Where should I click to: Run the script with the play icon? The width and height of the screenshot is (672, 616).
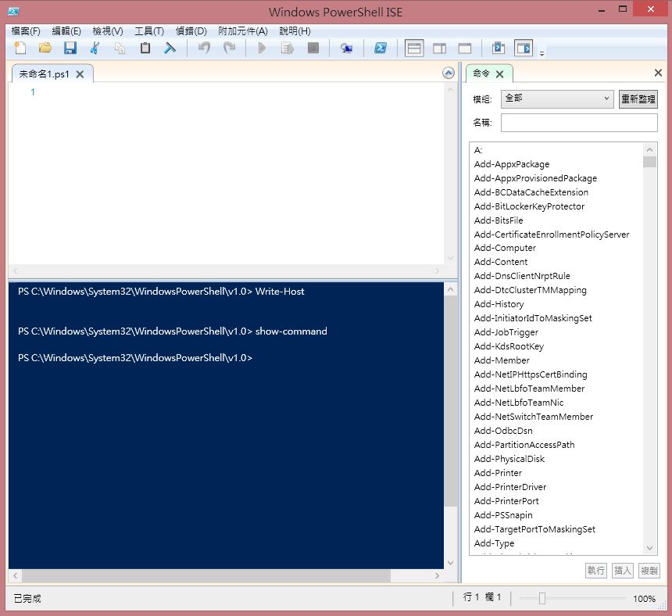[x=262, y=48]
